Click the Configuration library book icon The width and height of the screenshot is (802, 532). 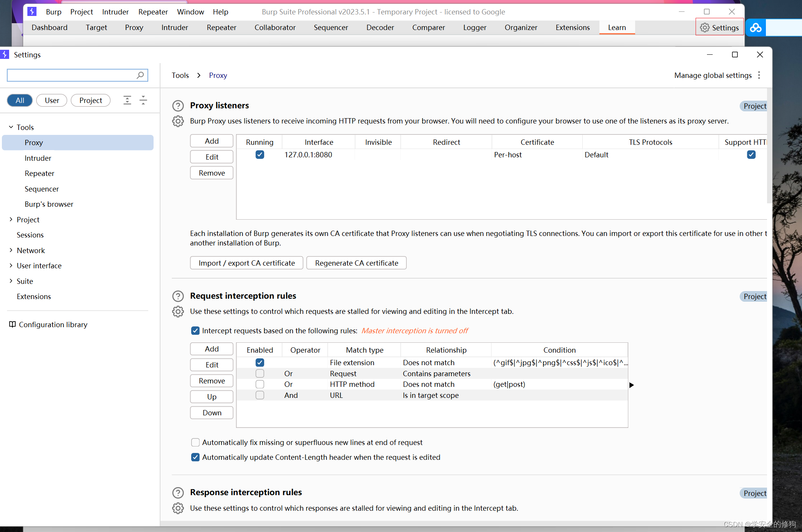coord(13,325)
